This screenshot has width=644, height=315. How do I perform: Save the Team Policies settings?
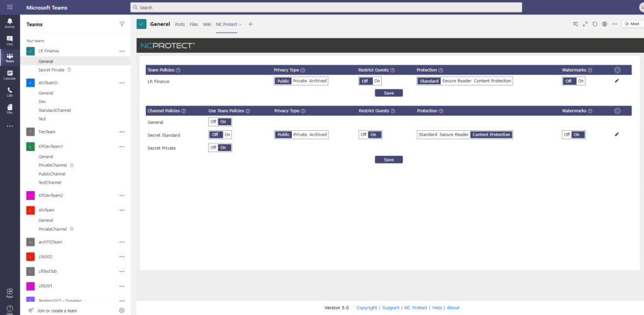(389, 93)
